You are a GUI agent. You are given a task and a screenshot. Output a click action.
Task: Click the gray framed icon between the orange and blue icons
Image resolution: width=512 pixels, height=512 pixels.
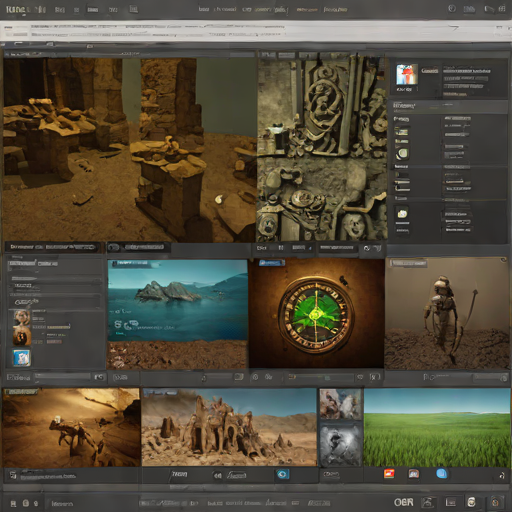coord(413,474)
